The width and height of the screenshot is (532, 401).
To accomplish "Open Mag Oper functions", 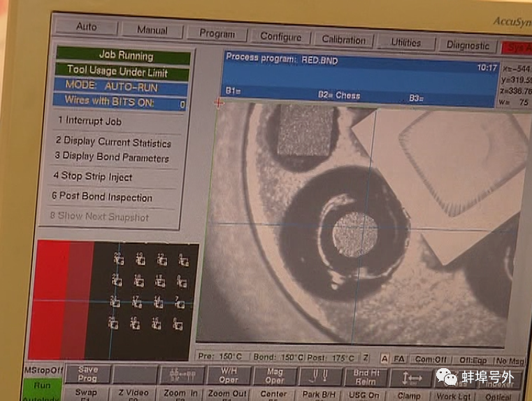I will 275,377.
